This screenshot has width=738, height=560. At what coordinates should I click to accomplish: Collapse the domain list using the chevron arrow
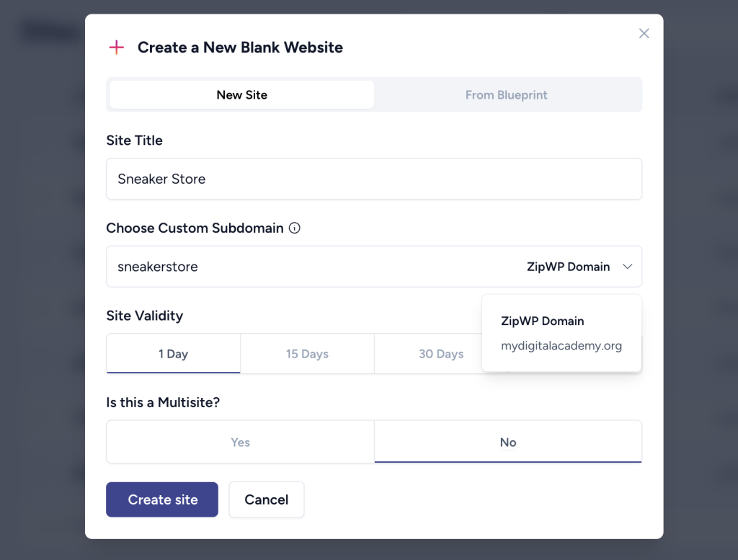click(627, 267)
